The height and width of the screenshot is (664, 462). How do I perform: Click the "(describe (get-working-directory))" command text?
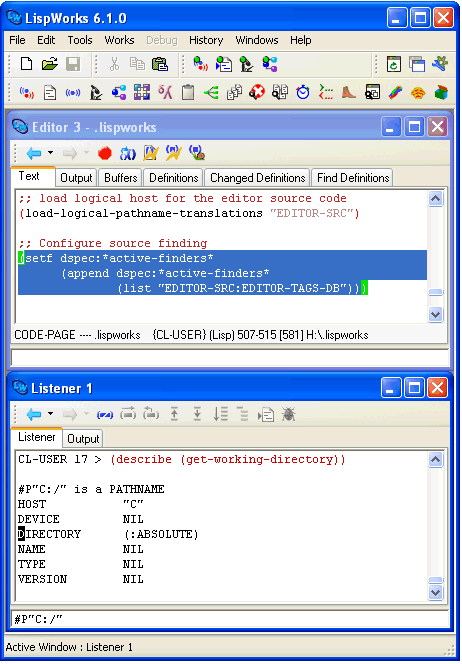(227, 459)
